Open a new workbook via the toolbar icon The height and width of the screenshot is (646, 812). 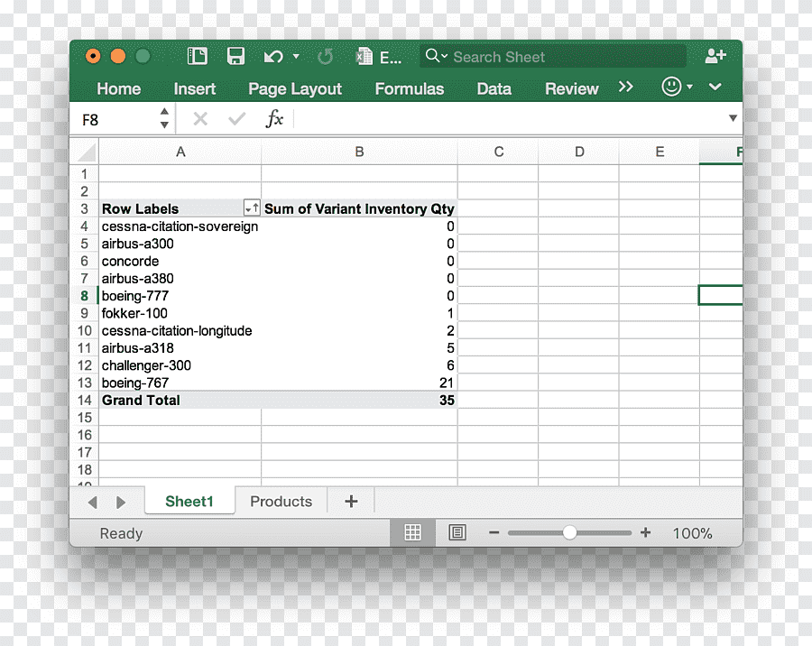[197, 56]
